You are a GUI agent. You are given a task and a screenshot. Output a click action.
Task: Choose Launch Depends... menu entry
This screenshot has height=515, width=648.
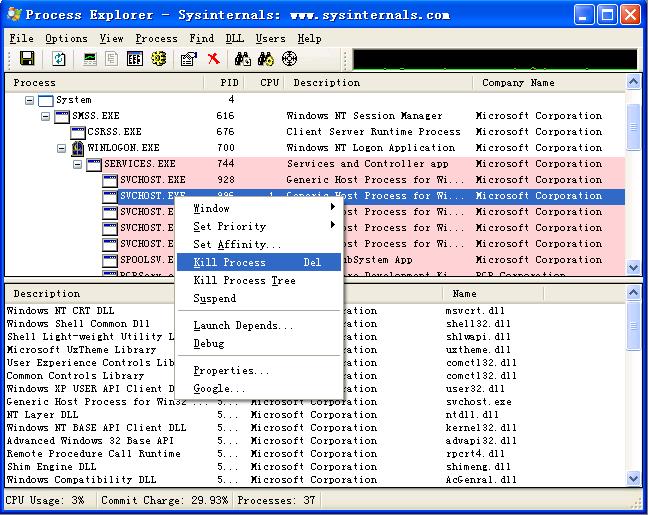coord(259,326)
